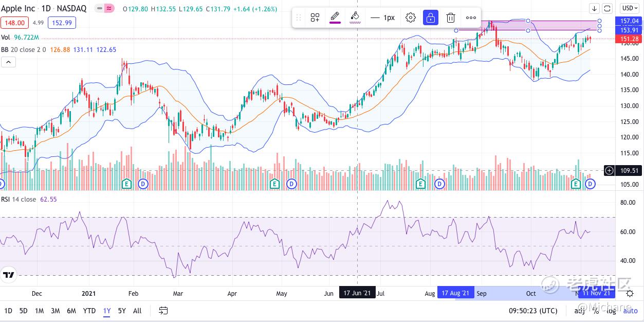Select the BB 20 close 2 0 legend
Viewport: 644px width, 322px height.
tap(24, 50)
